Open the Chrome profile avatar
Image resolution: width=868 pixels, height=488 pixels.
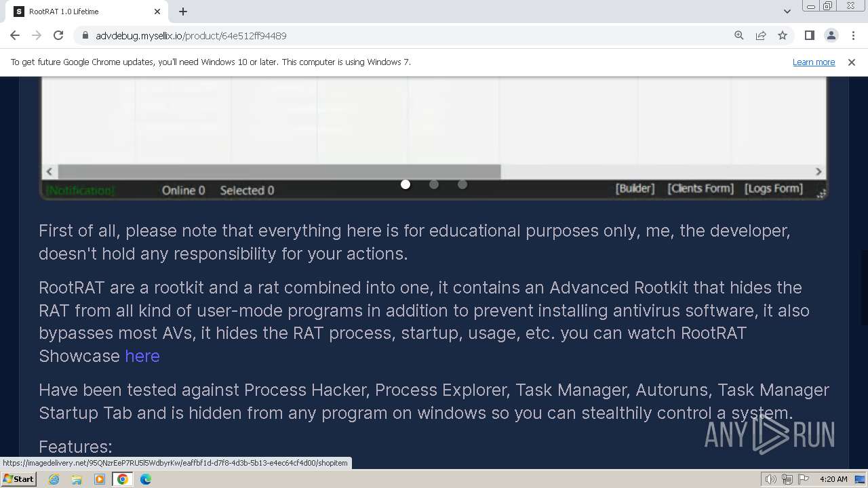[831, 35]
